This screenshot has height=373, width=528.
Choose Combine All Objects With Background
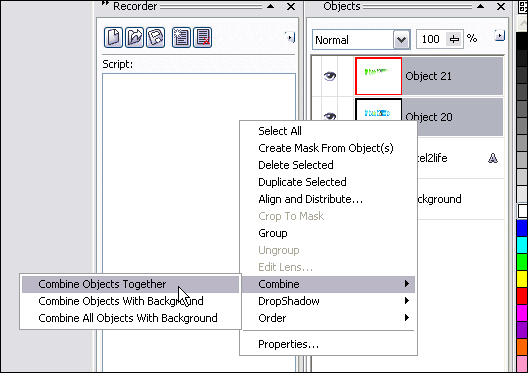(x=131, y=318)
